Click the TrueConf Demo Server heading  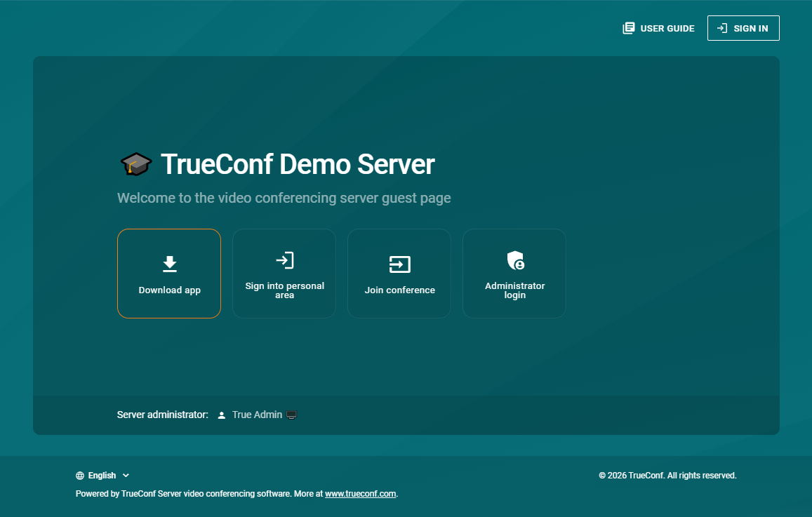[298, 164]
